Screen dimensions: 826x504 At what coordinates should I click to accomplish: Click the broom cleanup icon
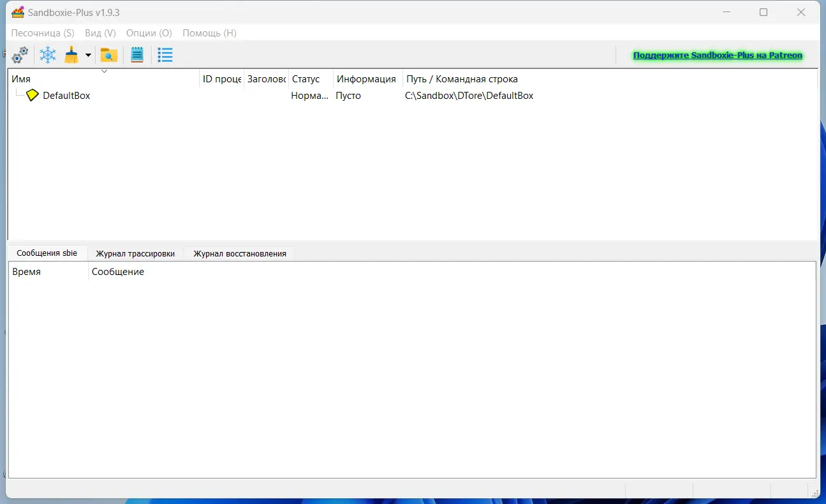coord(71,55)
